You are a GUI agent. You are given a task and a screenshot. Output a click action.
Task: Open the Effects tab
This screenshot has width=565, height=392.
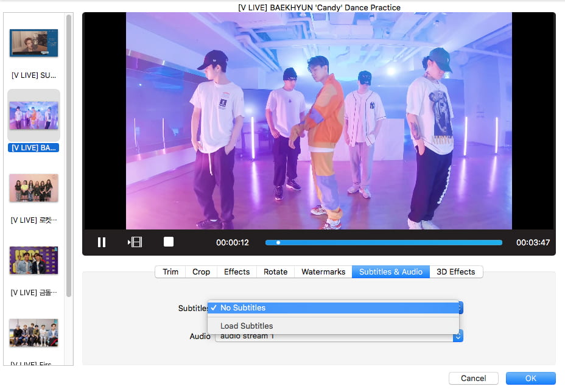pos(237,271)
